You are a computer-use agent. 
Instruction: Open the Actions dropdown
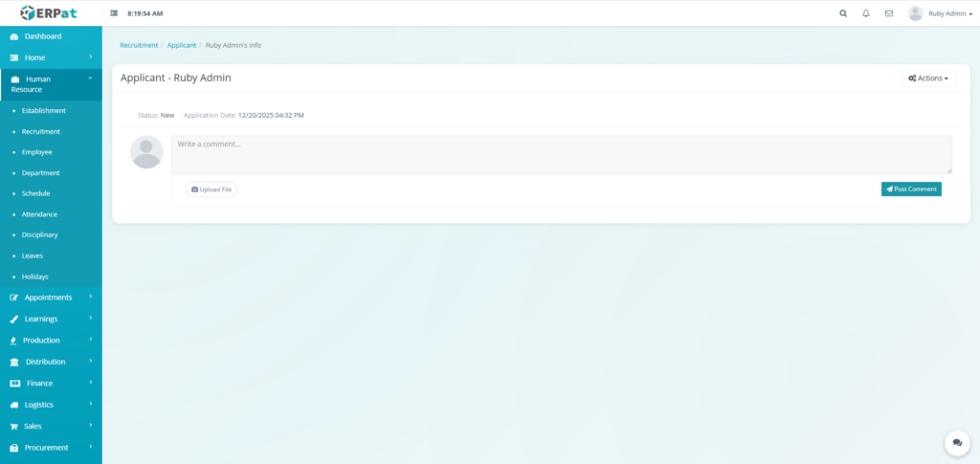click(927, 78)
